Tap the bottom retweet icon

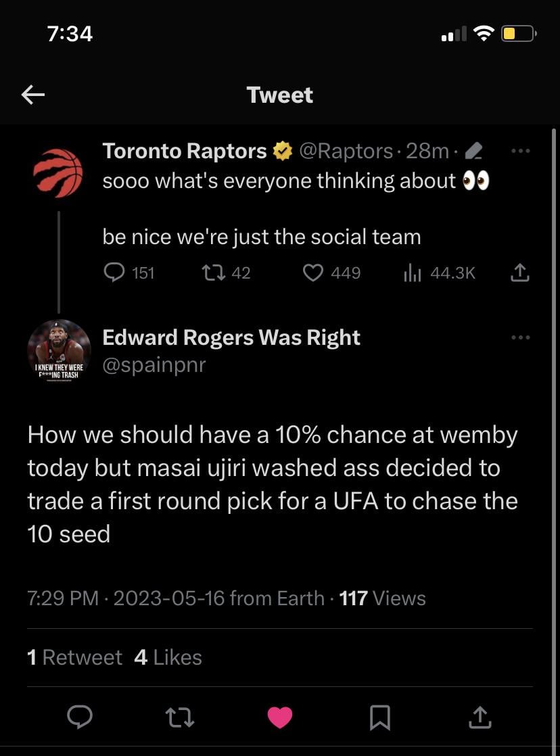(x=180, y=717)
